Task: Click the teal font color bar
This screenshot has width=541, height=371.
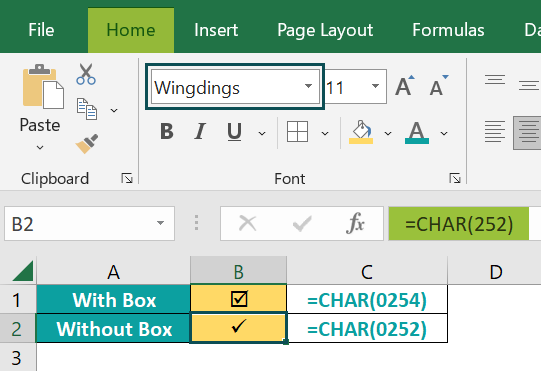Action: click(417, 141)
